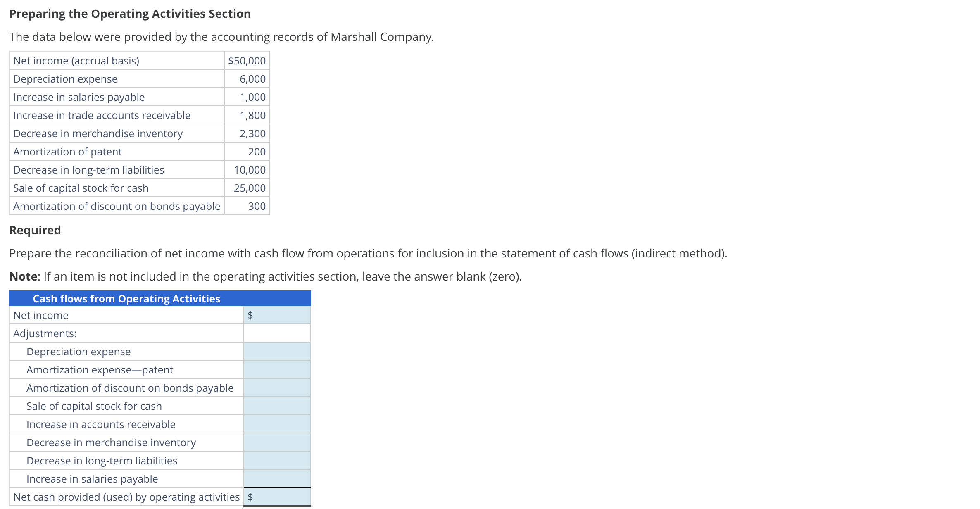This screenshot has width=980, height=509.
Task: Click the Net cash provided by operating activities field
Action: click(x=277, y=497)
